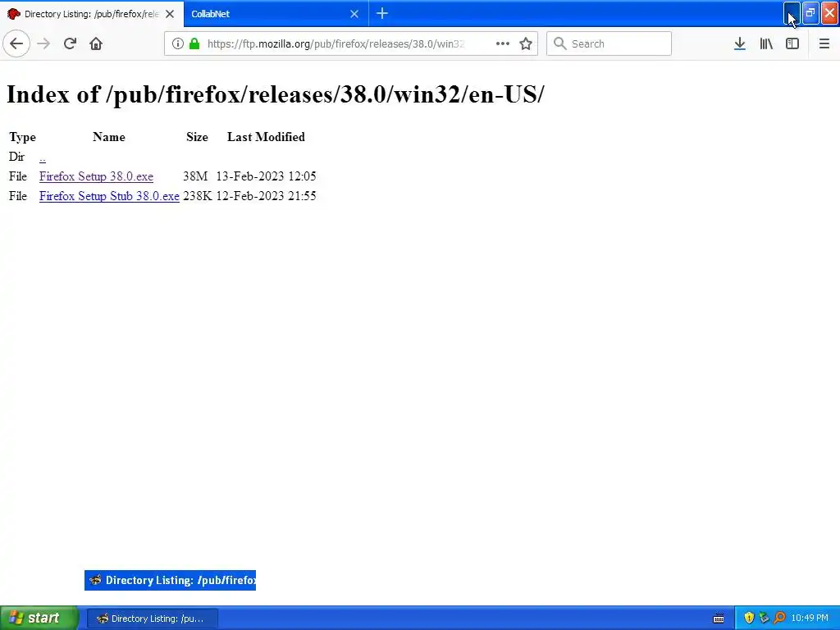Click the '238K' size cell

coord(197,196)
